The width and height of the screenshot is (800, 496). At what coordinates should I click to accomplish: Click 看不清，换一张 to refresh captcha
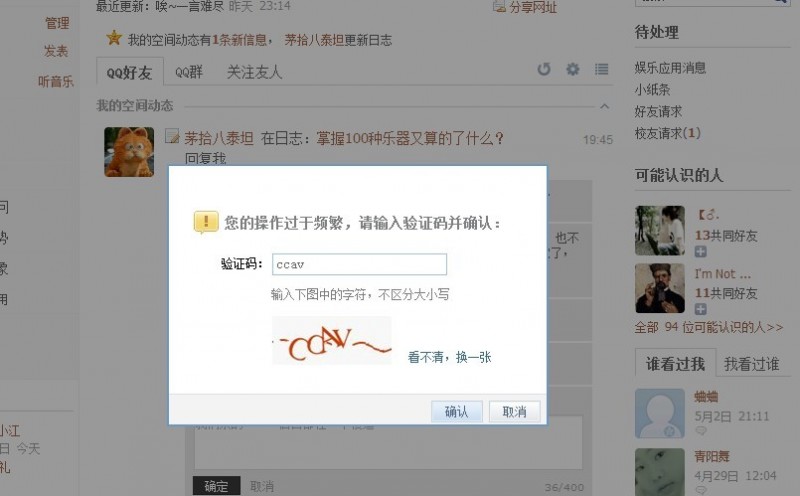(449, 357)
